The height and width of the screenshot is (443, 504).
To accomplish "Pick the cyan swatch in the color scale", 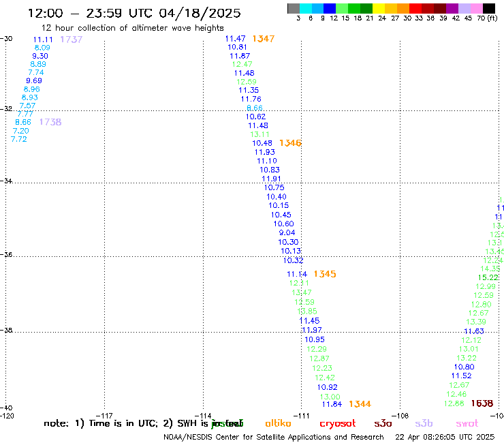I will (x=306, y=8).
